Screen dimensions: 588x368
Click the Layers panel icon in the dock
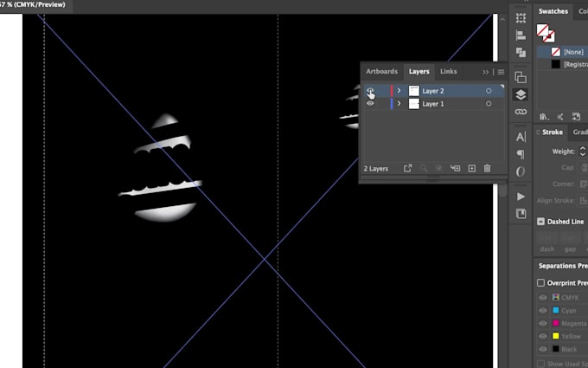[x=521, y=94]
